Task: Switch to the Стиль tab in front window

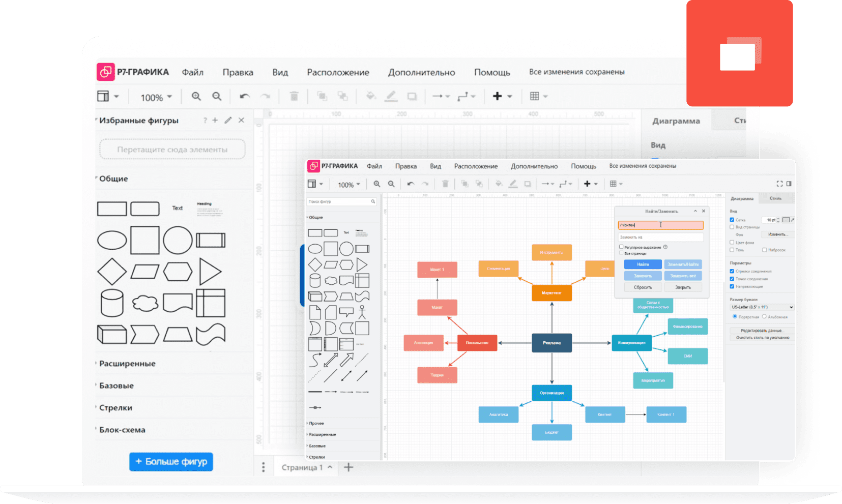Action: click(x=775, y=198)
